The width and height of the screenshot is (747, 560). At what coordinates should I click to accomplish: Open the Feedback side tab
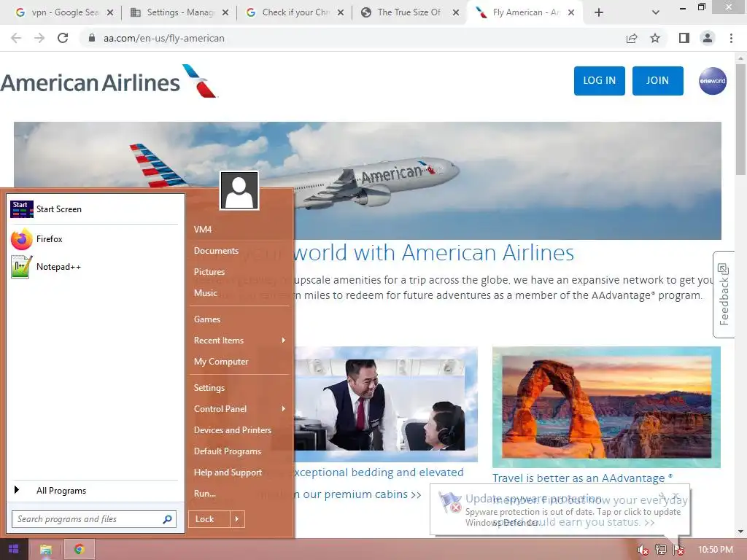(724, 295)
